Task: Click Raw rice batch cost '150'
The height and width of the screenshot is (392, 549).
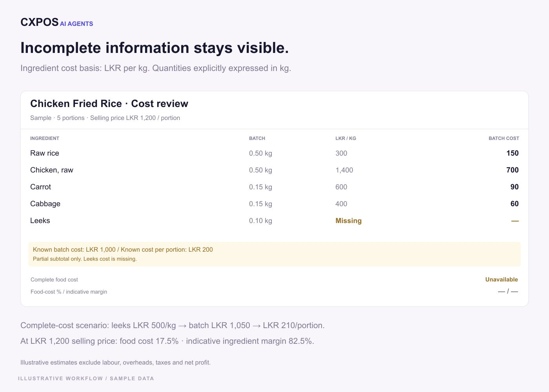Action: point(513,153)
